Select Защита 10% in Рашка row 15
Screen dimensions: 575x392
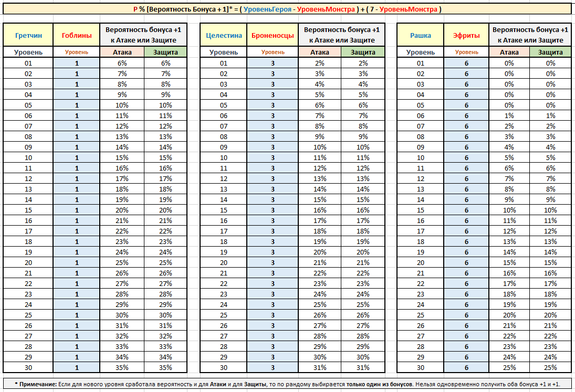[550, 210]
